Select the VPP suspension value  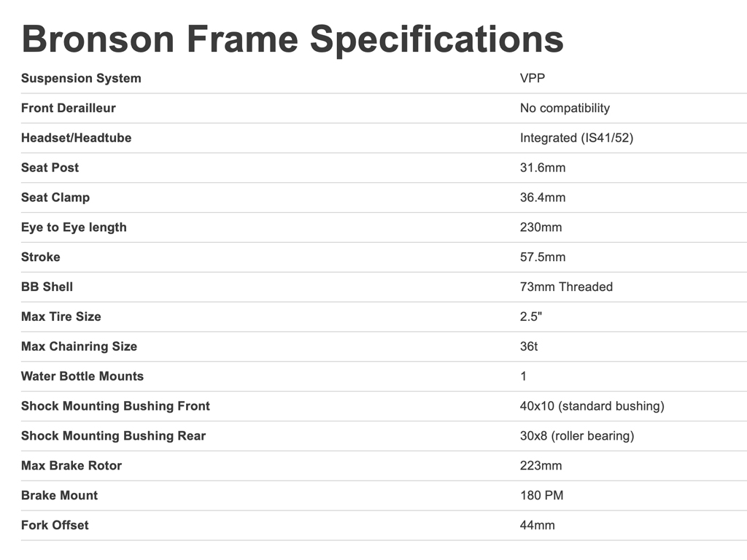click(532, 78)
